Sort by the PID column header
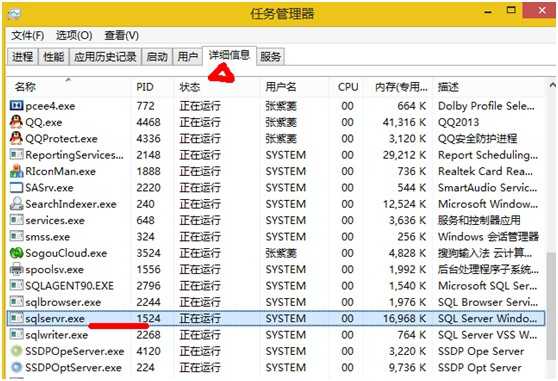 point(152,86)
